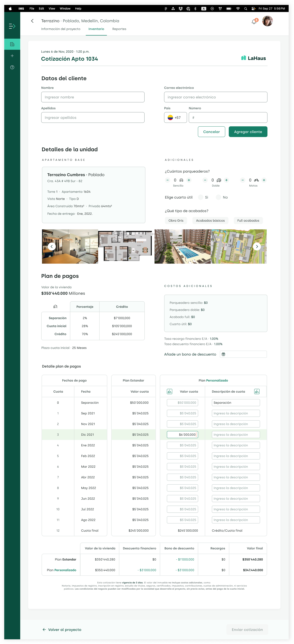
Task: Open Información del proyecto tab
Action: (61, 29)
